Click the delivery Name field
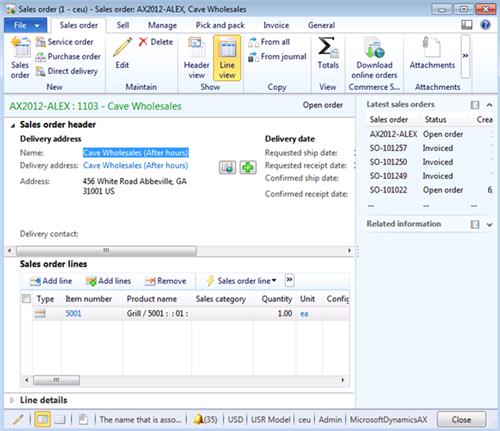 point(136,153)
